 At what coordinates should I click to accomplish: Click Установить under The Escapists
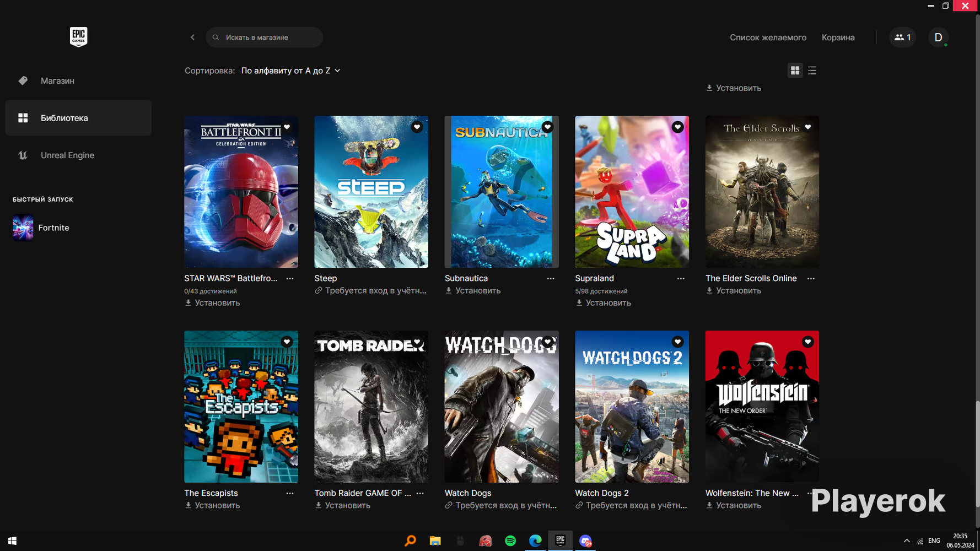pos(212,505)
